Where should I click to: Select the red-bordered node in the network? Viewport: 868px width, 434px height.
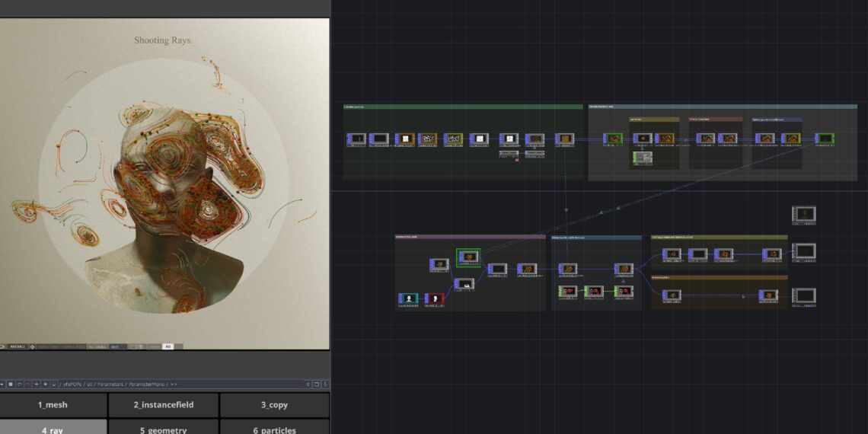435,298
